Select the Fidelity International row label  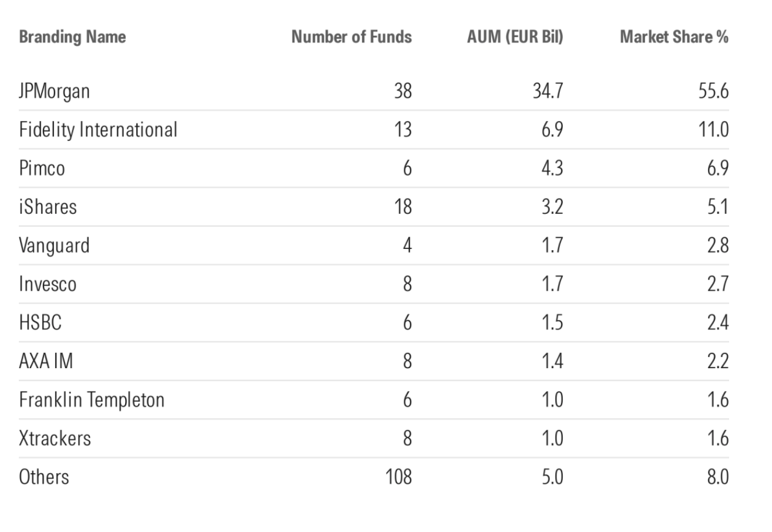click(98, 129)
